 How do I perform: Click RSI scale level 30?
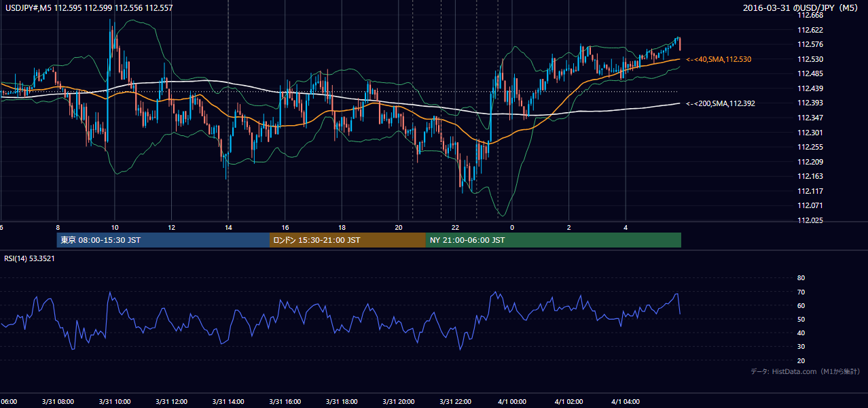click(801, 347)
